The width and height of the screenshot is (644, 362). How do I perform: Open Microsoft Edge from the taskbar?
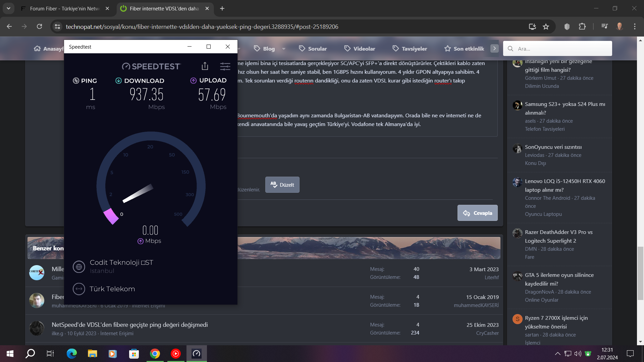click(x=71, y=353)
